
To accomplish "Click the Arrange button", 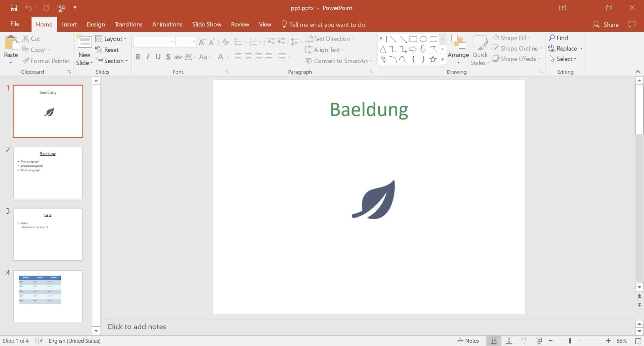I will click(458, 50).
